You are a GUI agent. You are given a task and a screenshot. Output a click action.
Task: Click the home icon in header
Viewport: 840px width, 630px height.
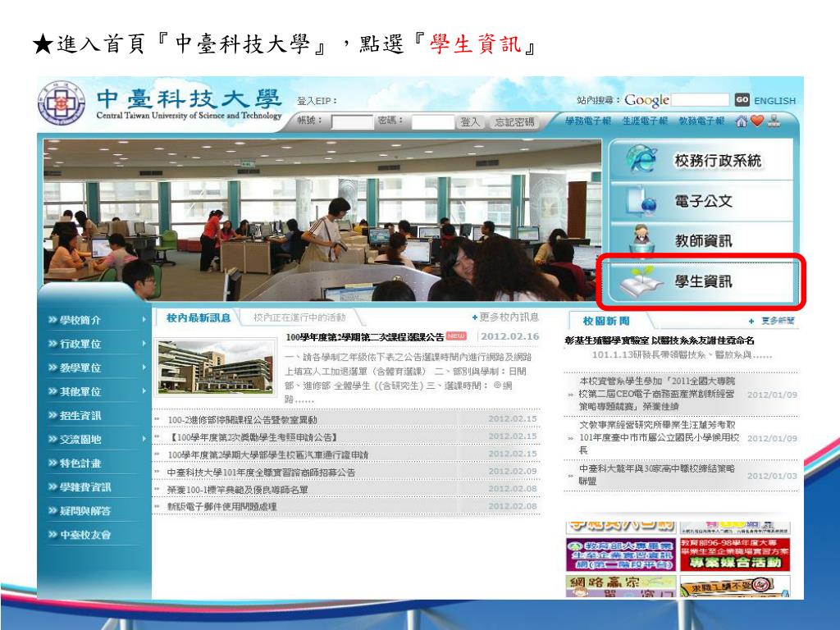pyautogui.click(x=742, y=121)
